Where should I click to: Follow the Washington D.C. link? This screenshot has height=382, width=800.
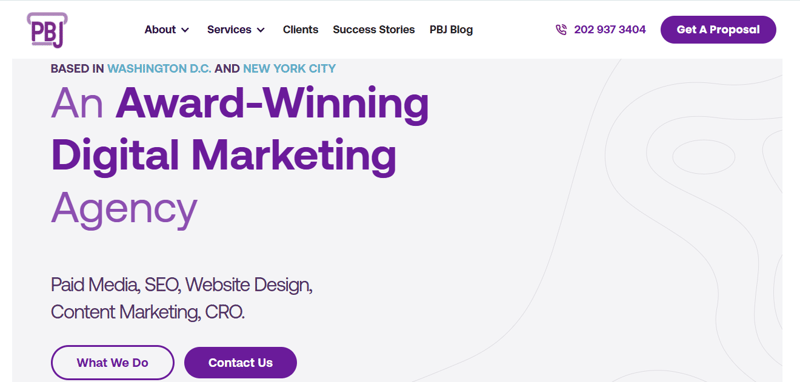[x=159, y=68]
